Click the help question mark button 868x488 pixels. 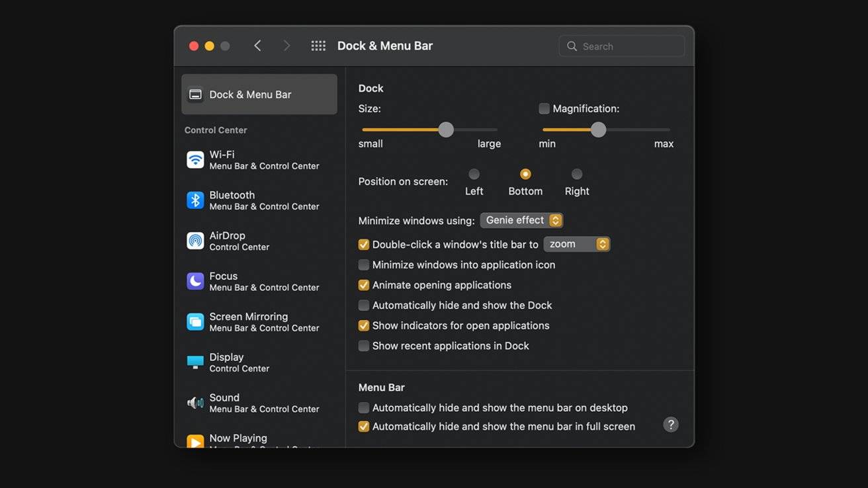point(671,425)
